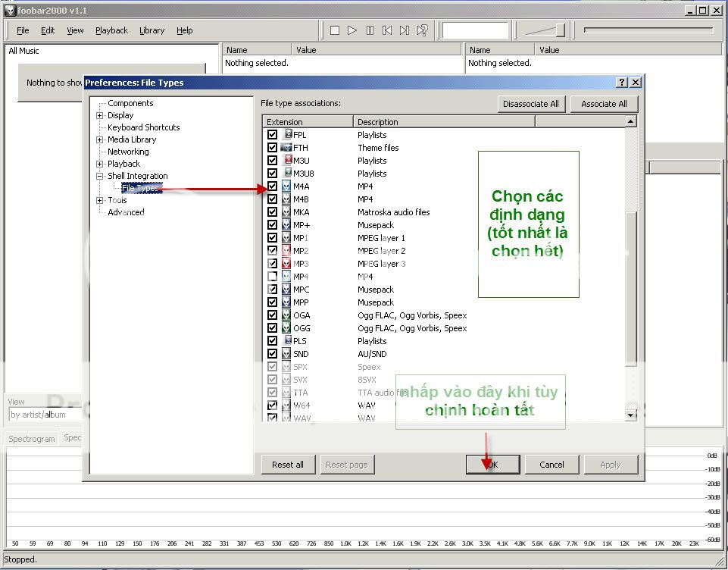Click the Play toolbar button
Image resolution: width=728 pixels, height=570 pixels.
coord(352,30)
